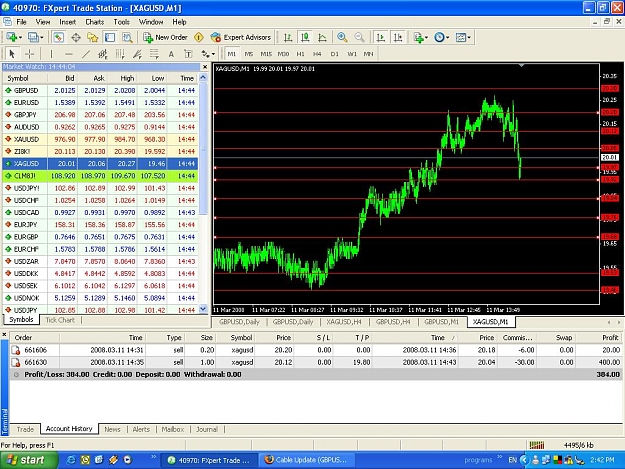Image resolution: width=625 pixels, height=469 pixels.
Task: Open the New Chart toolbar button
Action: tap(14, 37)
